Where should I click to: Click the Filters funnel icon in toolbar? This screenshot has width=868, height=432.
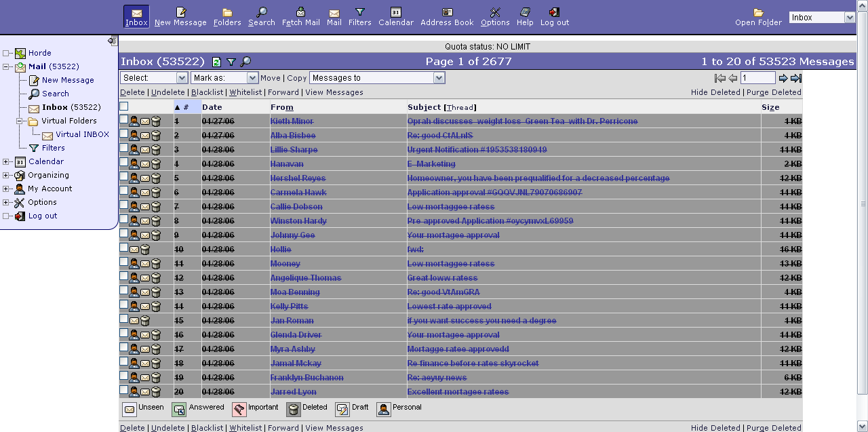pos(359,16)
